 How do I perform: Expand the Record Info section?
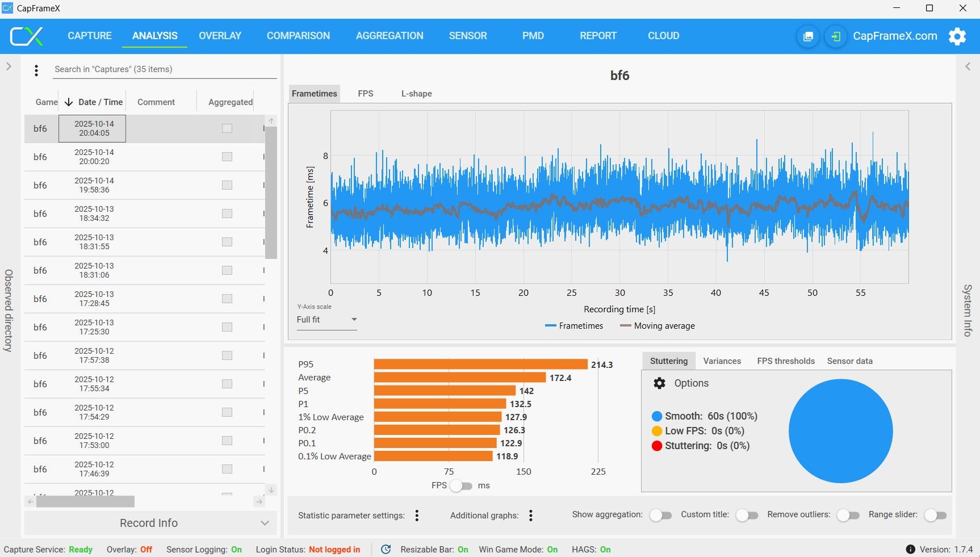point(150,523)
